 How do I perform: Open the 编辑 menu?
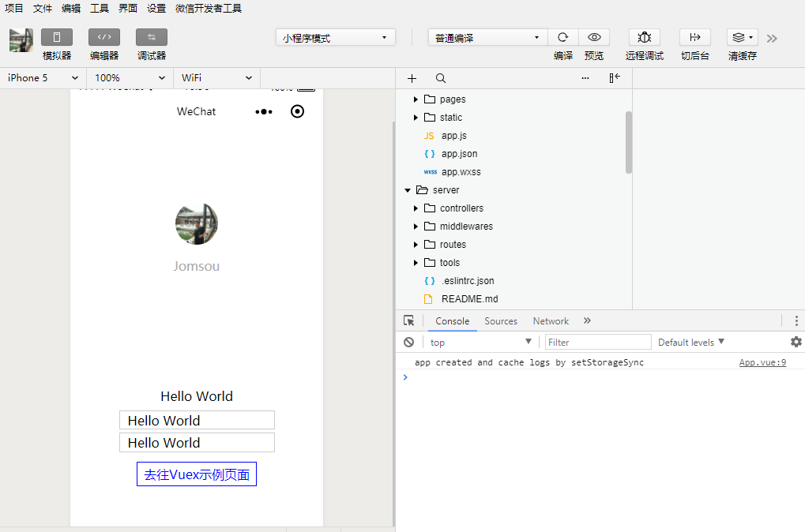71,8
